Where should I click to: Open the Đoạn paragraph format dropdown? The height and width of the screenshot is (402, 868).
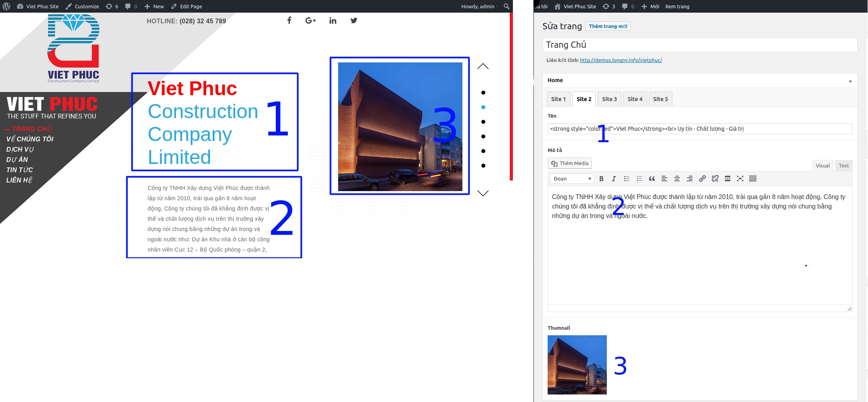572,179
